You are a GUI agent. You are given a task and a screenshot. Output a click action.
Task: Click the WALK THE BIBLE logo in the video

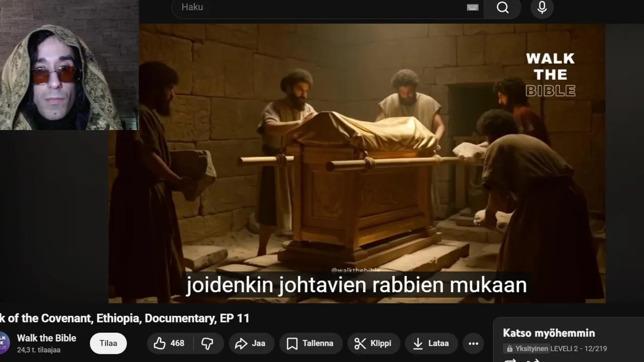pos(550,74)
